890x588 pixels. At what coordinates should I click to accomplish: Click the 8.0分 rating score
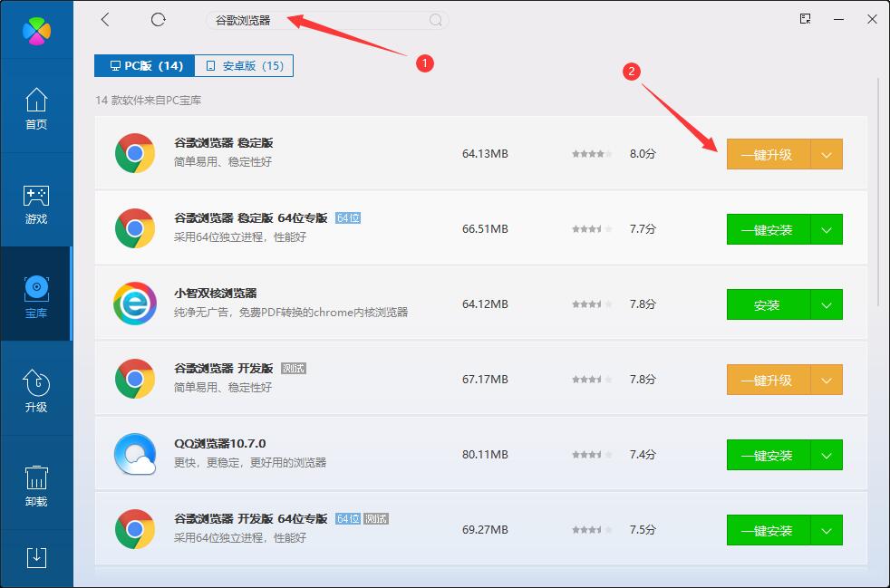tap(643, 154)
